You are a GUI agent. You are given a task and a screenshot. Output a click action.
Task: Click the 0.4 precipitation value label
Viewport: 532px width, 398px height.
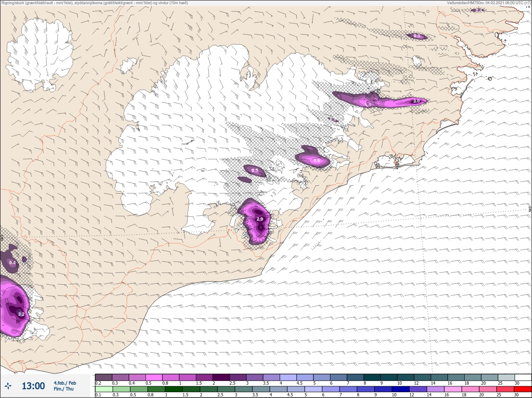tap(12, 263)
